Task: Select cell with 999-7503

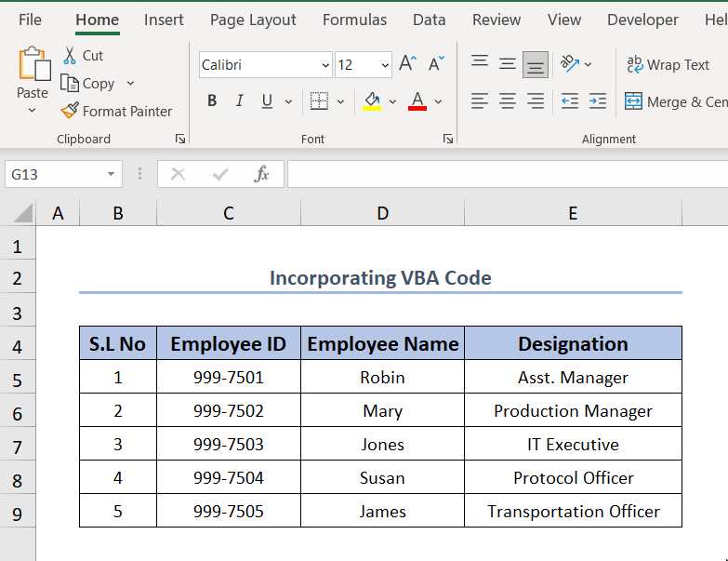Action: (x=229, y=444)
